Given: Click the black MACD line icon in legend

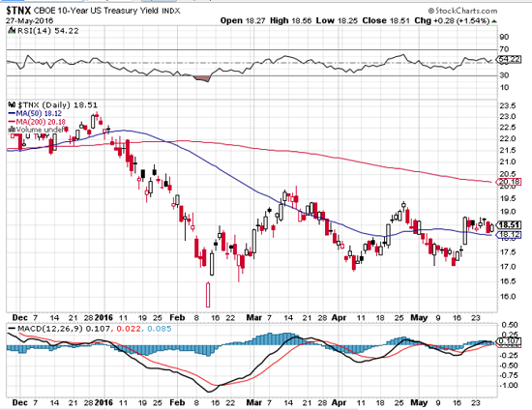Looking at the screenshot, I should 12,329.
